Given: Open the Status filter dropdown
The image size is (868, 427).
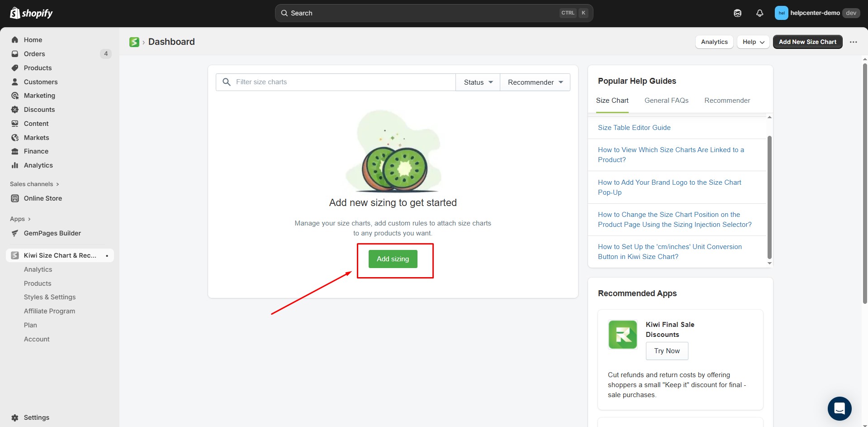Looking at the screenshot, I should pos(478,82).
